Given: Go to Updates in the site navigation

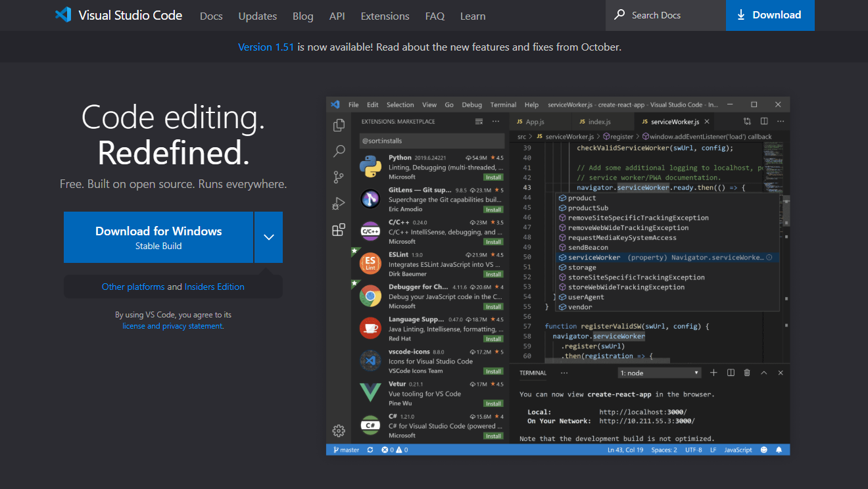Looking at the screenshot, I should click(258, 16).
